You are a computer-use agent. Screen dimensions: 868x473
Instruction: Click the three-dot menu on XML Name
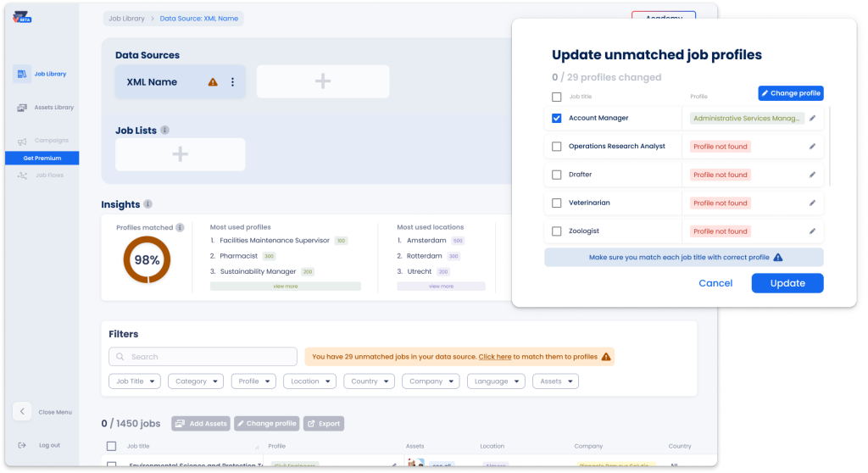tap(232, 82)
